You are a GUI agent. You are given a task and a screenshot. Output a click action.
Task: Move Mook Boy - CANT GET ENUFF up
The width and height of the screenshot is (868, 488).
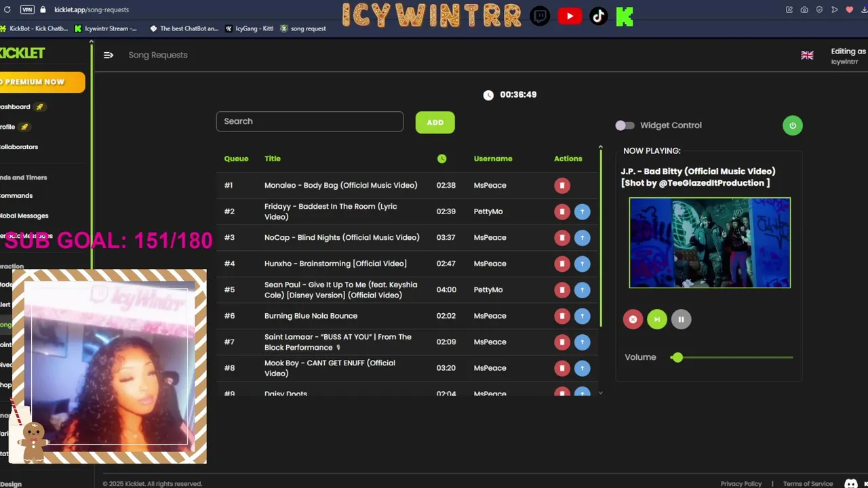(x=583, y=368)
